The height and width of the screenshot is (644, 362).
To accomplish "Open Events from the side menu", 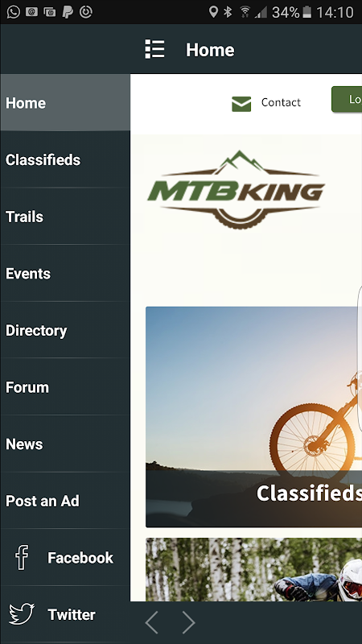I will pos(65,273).
